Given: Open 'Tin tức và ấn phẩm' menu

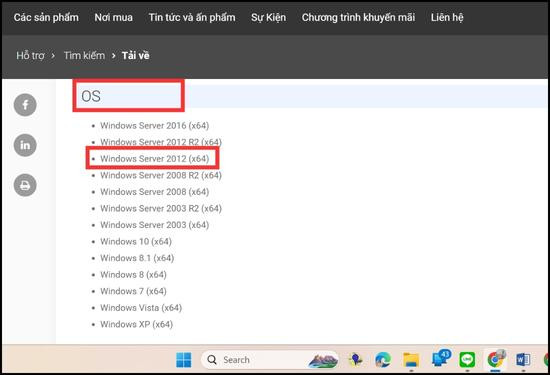Looking at the screenshot, I should click(192, 17).
